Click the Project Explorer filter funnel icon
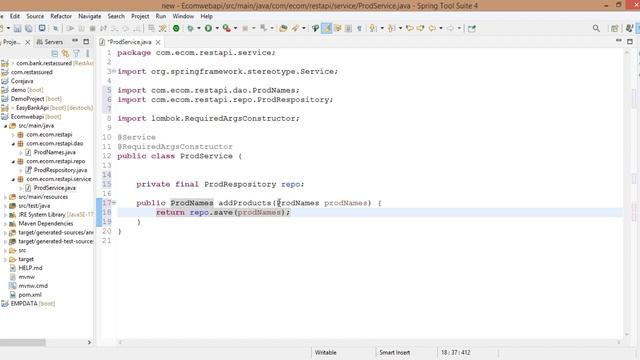640x360 pixels. pos(76,53)
